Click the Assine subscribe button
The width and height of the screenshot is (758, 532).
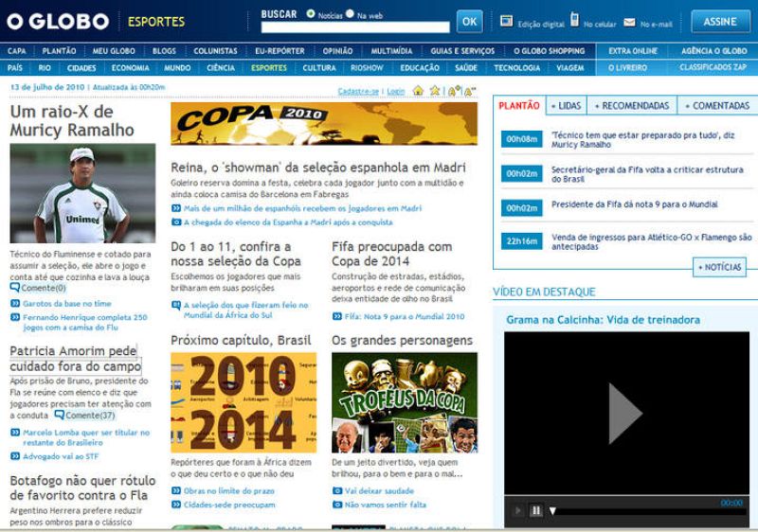click(720, 21)
